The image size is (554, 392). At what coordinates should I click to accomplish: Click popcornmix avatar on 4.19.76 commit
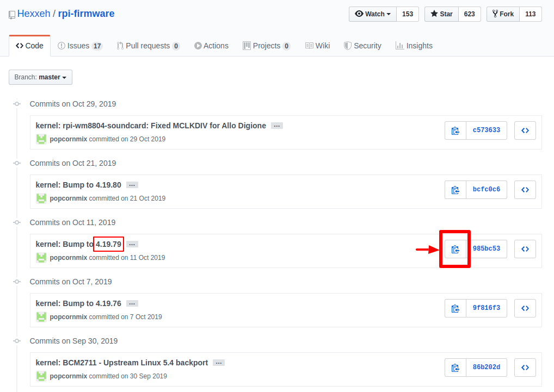[41, 316]
